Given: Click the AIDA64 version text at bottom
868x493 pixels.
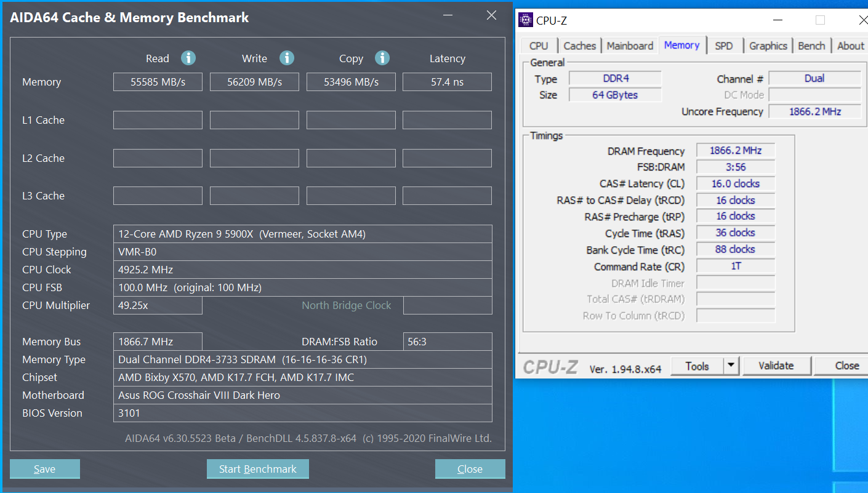Looking at the screenshot, I should coord(308,438).
